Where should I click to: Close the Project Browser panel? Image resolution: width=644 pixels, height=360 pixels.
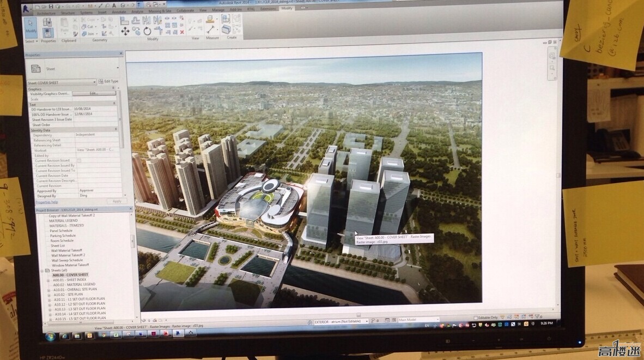[x=131, y=209]
